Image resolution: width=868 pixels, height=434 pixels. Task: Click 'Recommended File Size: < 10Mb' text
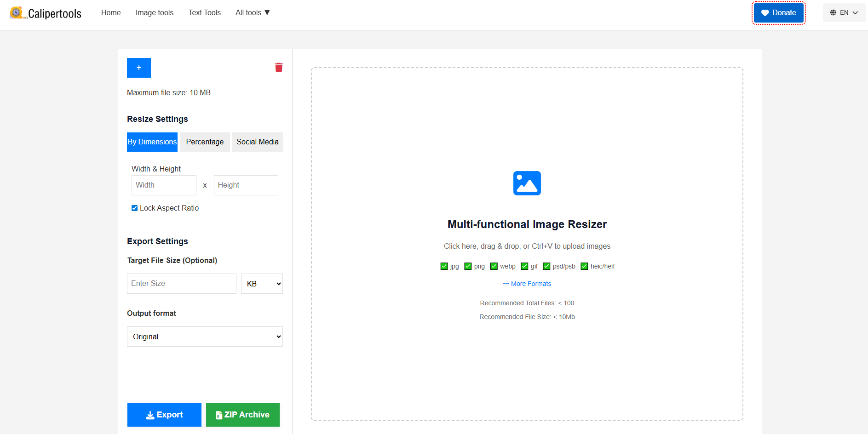pyautogui.click(x=527, y=317)
